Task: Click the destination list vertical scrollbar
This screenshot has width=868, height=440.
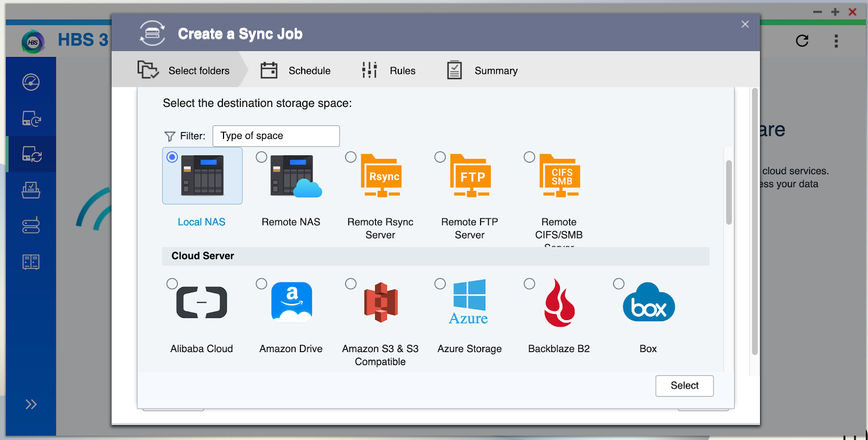Action: (x=729, y=192)
